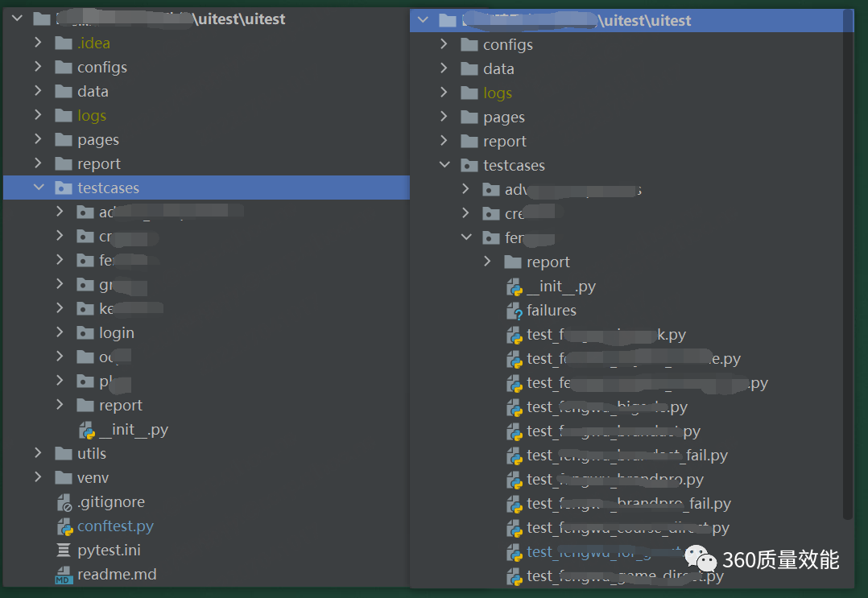Image resolution: width=868 pixels, height=598 pixels.
Task: Select the utils folder label
Action: tap(92, 454)
